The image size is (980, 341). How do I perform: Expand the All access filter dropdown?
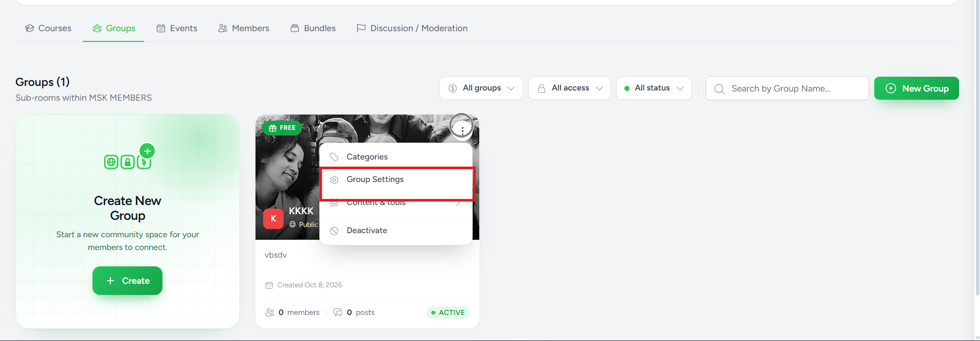pos(569,88)
